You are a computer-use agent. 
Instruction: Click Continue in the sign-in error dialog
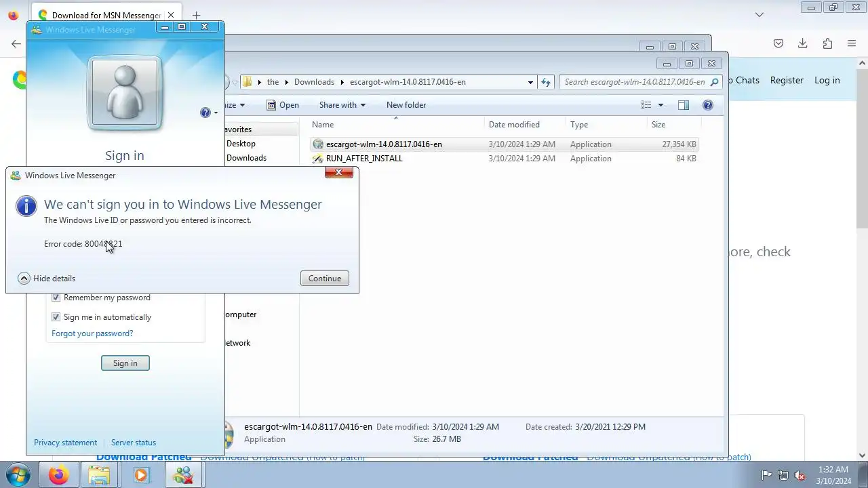[x=325, y=279]
